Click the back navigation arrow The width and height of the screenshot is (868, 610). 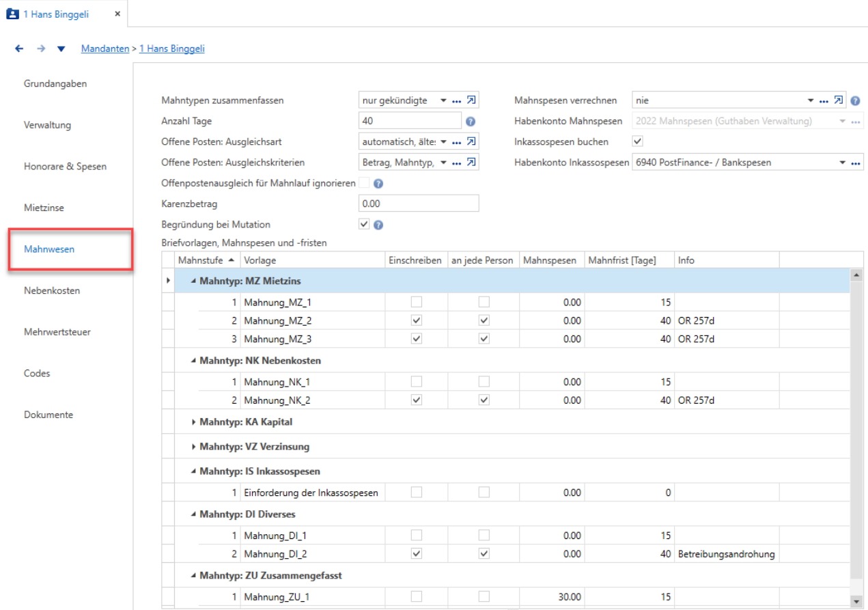pyautogui.click(x=19, y=48)
